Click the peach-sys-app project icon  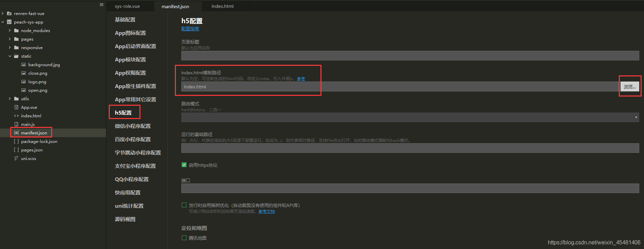[9, 22]
